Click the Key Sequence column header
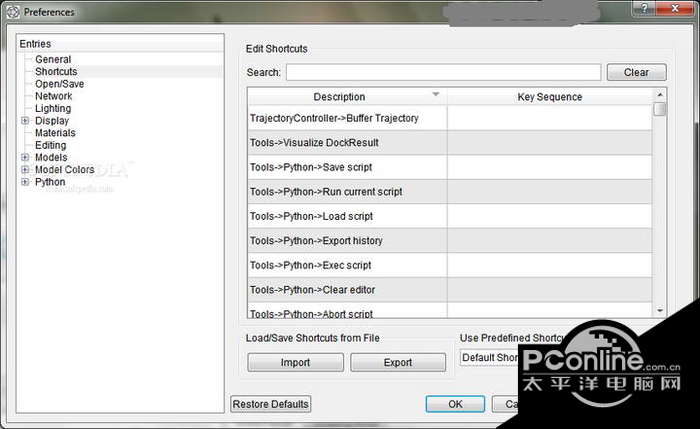The image size is (700, 429). click(x=550, y=97)
